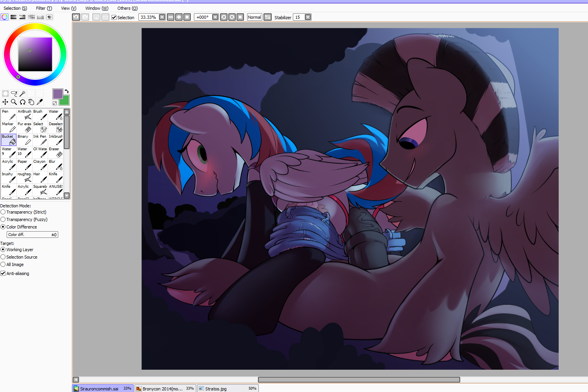The height and width of the screenshot is (392, 588).
Task: Toggle the Selection checkbox in toolbar
Action: pyautogui.click(x=114, y=17)
